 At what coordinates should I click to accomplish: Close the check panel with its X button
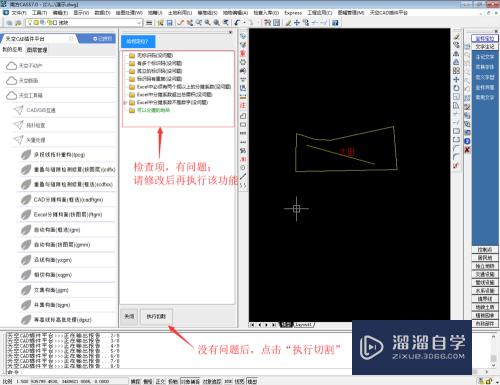[230, 32]
